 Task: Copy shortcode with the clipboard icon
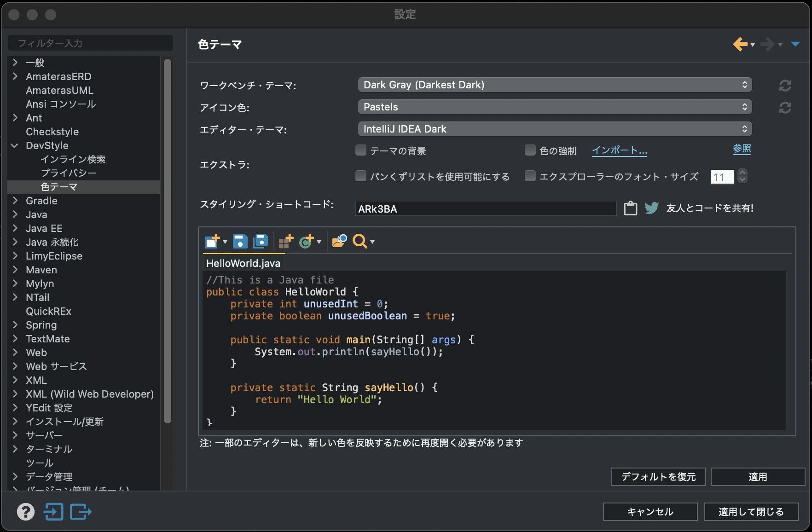pos(631,208)
